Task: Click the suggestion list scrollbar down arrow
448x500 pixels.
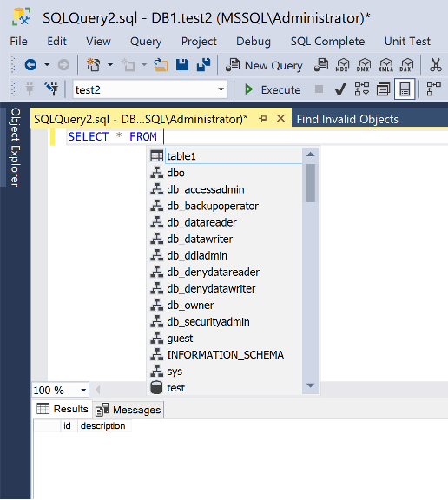Action: [311, 385]
